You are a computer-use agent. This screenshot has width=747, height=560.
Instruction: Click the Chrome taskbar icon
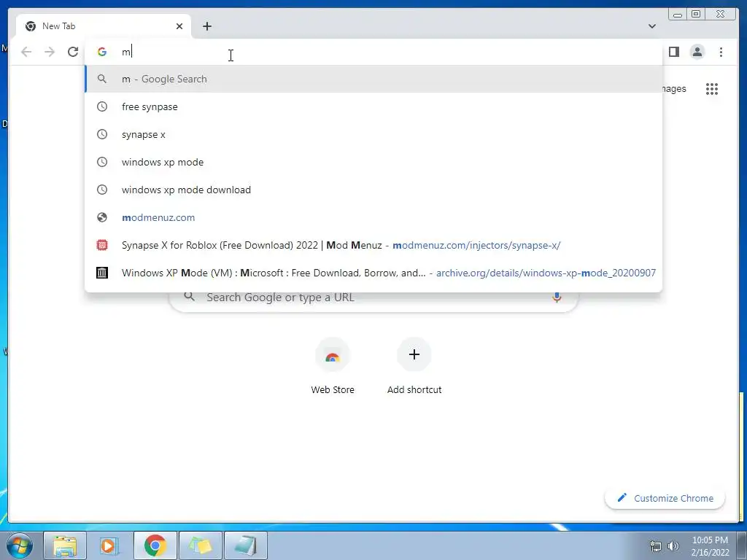[155, 545]
